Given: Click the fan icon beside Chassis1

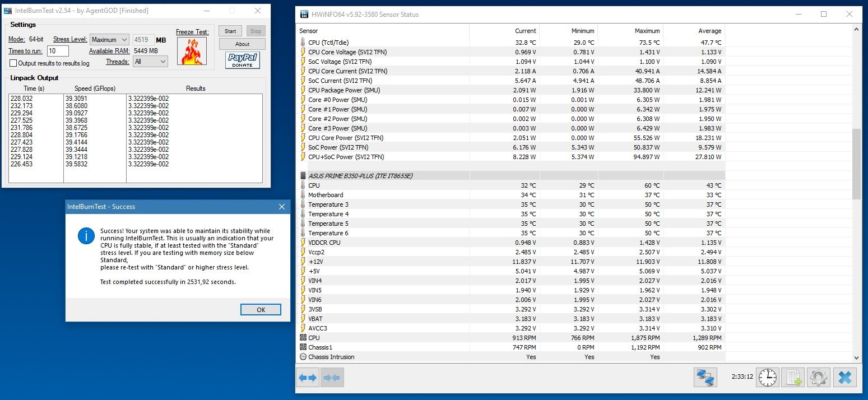Looking at the screenshot, I should pyautogui.click(x=303, y=347).
